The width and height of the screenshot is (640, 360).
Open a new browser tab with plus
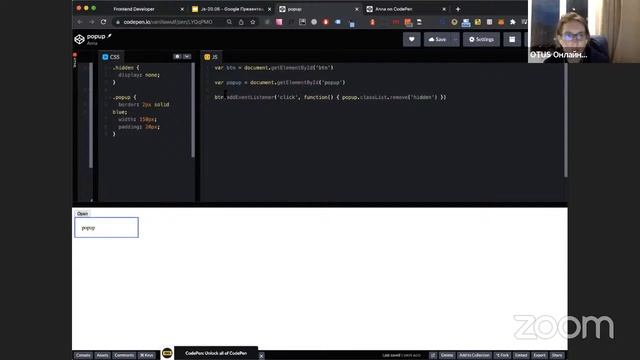tap(458, 9)
